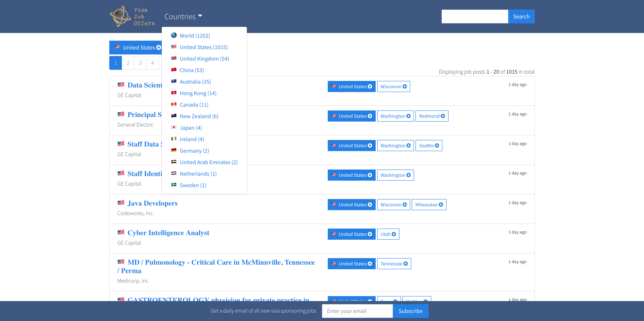Viewport: 644px width, 321px height.
Task: Select United Kingdom (54) from country list
Action: coord(204,58)
